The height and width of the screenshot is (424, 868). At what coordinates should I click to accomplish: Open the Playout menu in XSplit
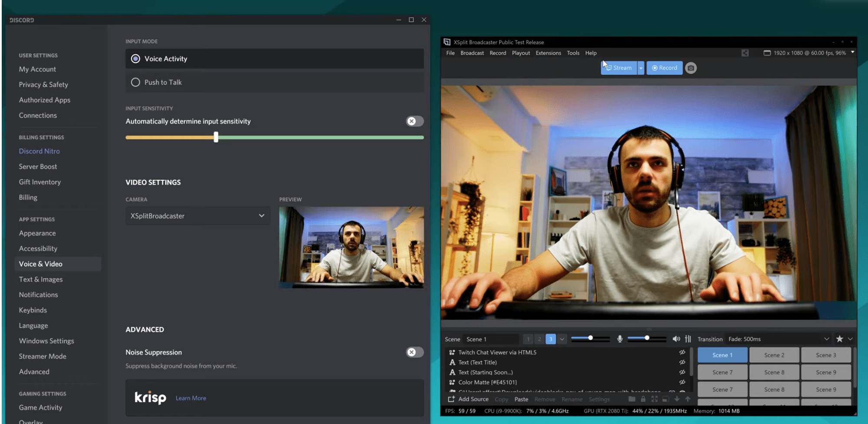pyautogui.click(x=521, y=53)
